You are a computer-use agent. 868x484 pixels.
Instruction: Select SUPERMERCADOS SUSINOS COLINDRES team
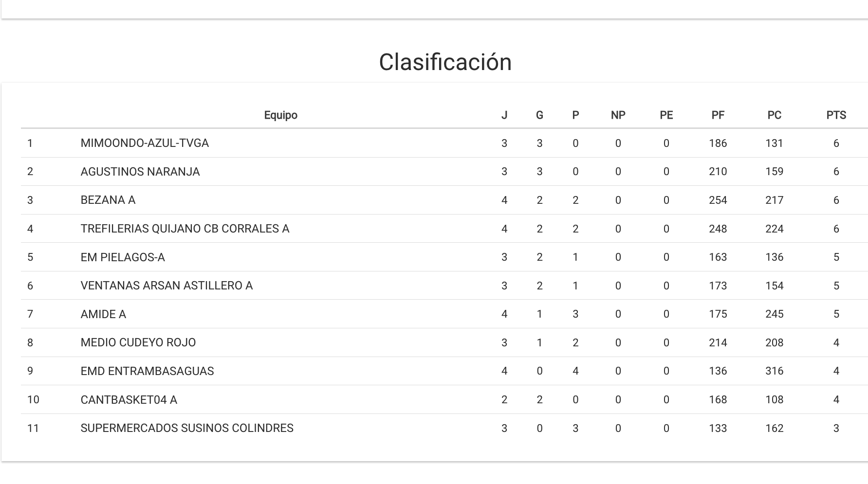[x=187, y=428]
